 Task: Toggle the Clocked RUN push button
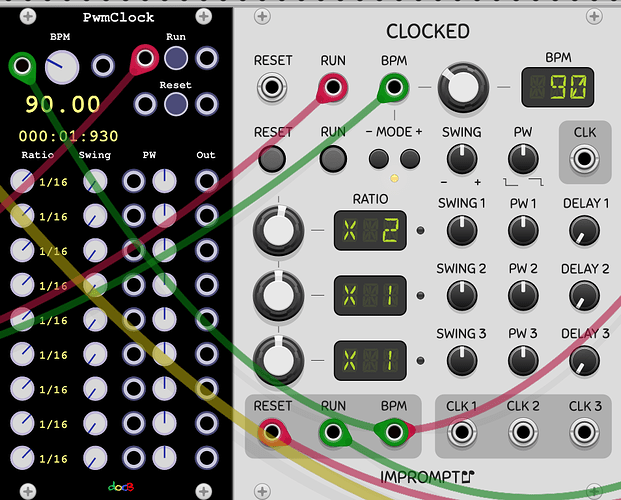click(x=333, y=158)
